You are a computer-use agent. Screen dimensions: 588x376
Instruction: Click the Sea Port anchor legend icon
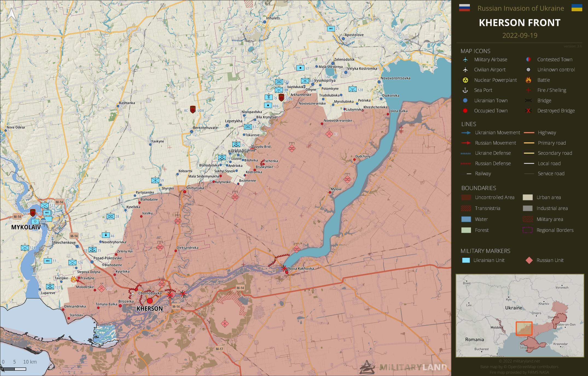(465, 90)
